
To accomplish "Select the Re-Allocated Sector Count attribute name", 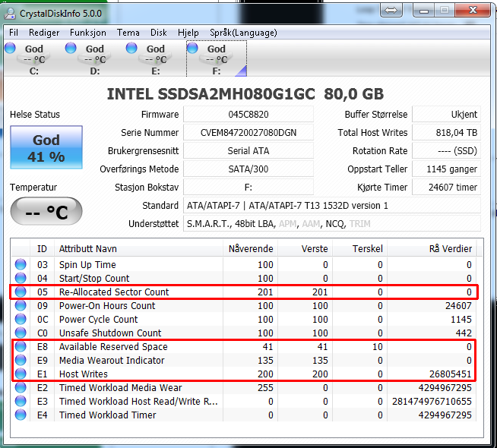I will 114,292.
